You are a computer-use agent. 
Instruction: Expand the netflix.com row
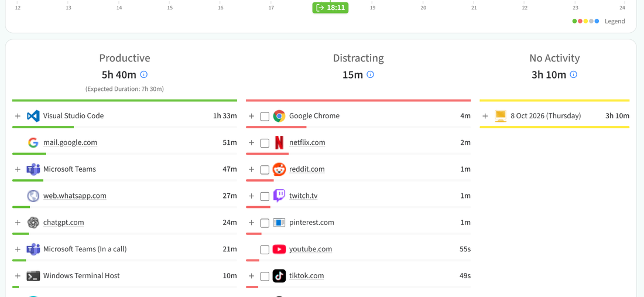[x=252, y=142]
